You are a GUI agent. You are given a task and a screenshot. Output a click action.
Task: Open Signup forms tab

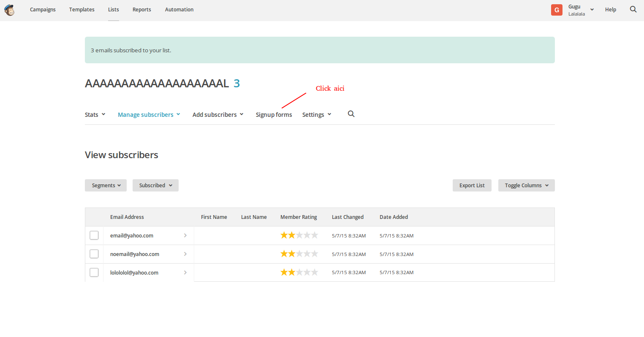(x=274, y=115)
